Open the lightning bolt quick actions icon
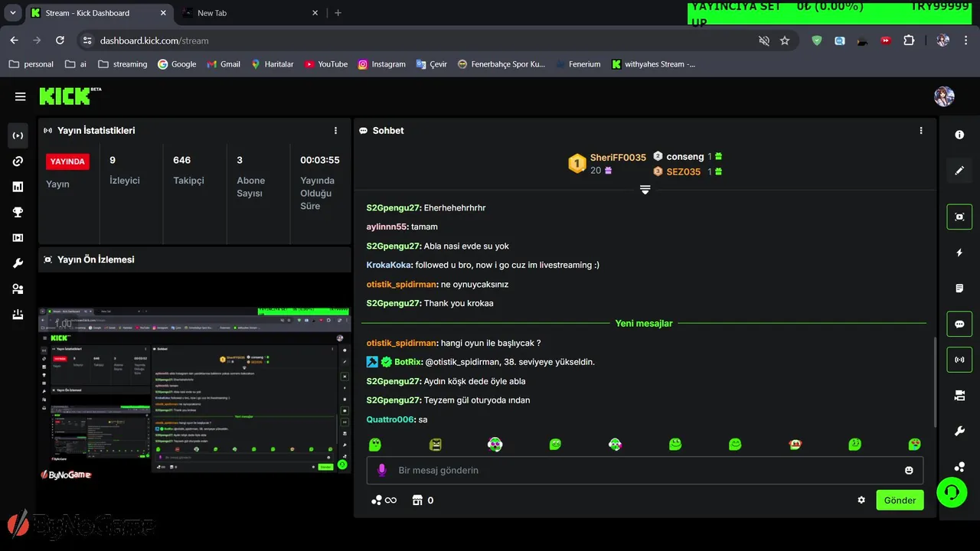The width and height of the screenshot is (980, 551). pos(959,253)
